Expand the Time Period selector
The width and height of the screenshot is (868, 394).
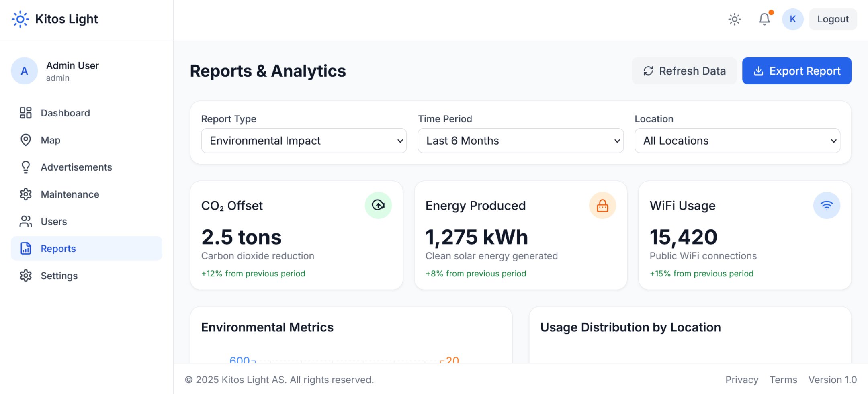pos(520,141)
